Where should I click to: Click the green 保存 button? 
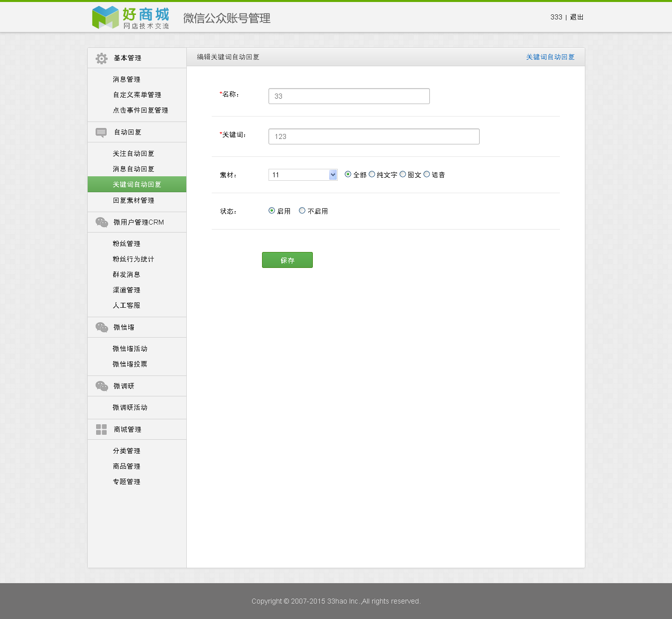[x=287, y=260]
